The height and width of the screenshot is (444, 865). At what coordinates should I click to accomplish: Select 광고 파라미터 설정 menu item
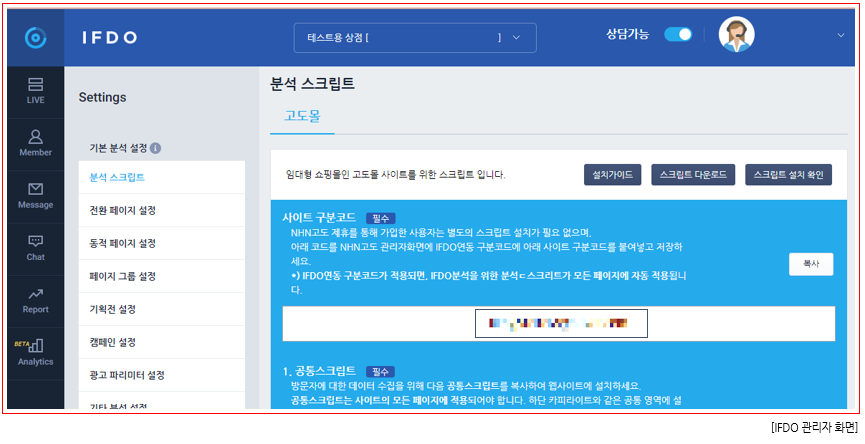(x=162, y=376)
